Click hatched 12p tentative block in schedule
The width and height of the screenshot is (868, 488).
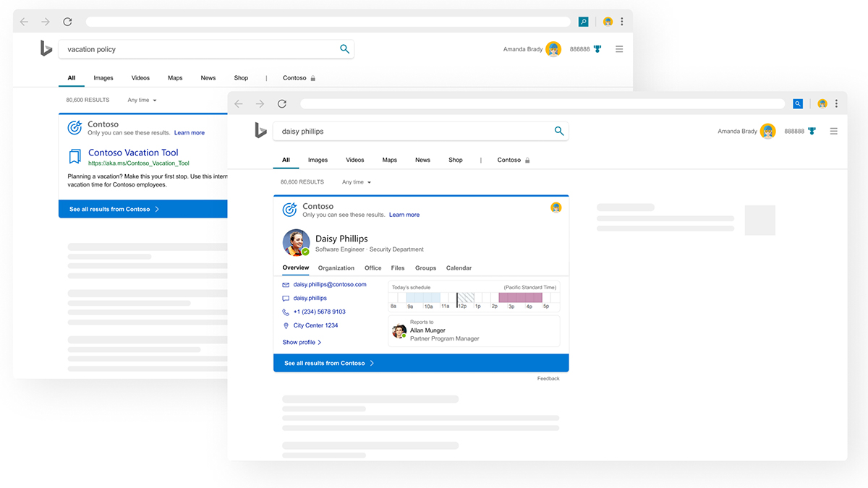click(467, 297)
